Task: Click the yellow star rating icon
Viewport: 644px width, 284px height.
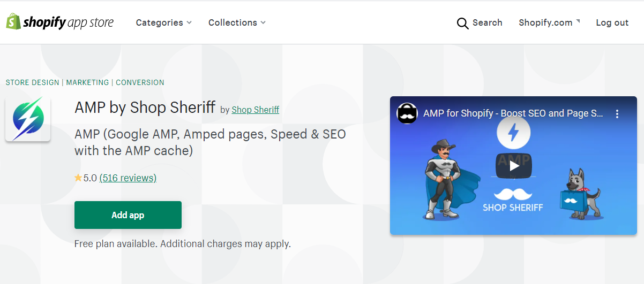Action: click(78, 178)
